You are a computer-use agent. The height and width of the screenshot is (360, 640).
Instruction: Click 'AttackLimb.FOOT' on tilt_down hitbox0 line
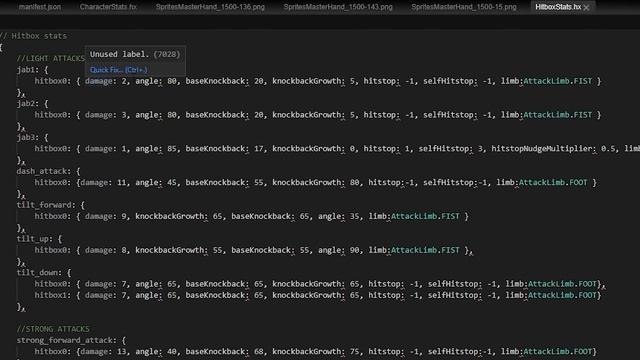click(x=562, y=284)
